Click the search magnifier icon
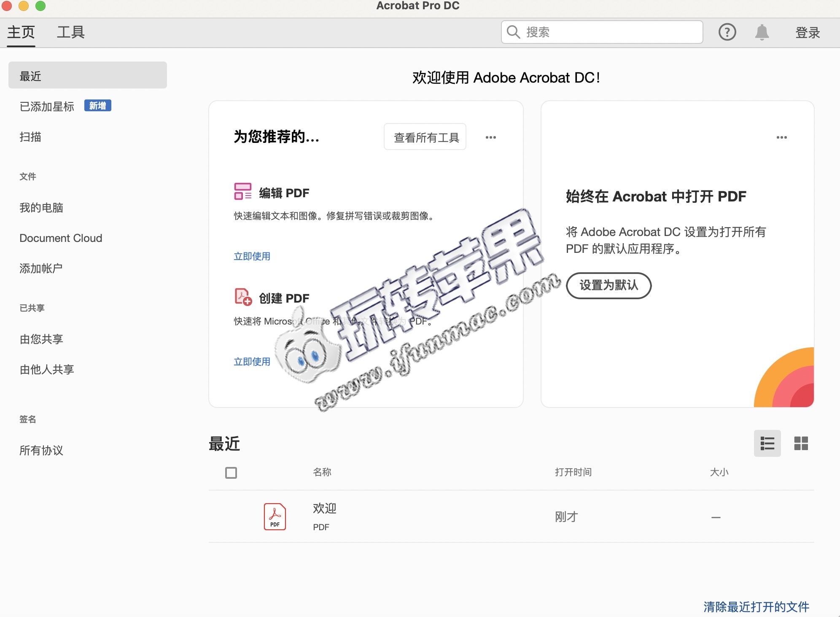The image size is (840, 617). 513,32
